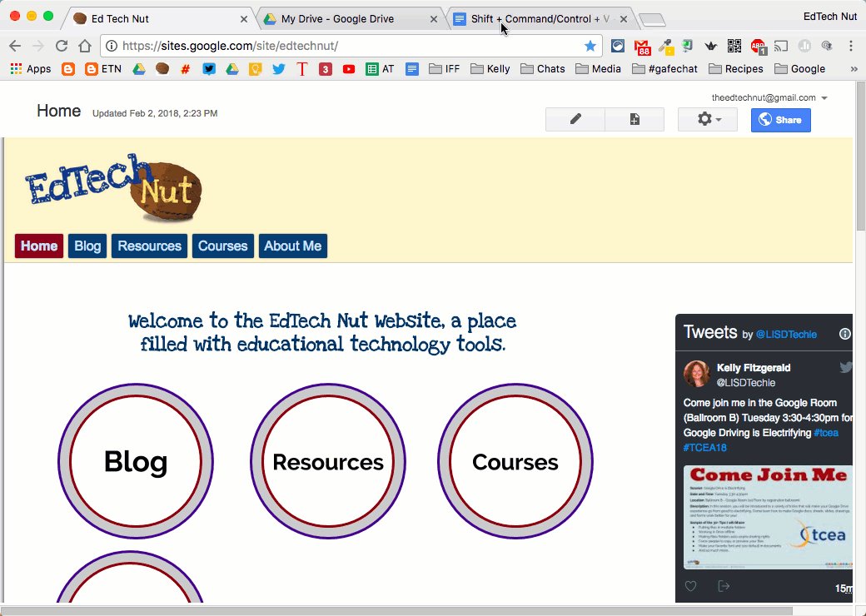Image resolution: width=866 pixels, height=616 pixels.
Task: Open the Gmail checker extension showing 88
Action: [x=642, y=47]
